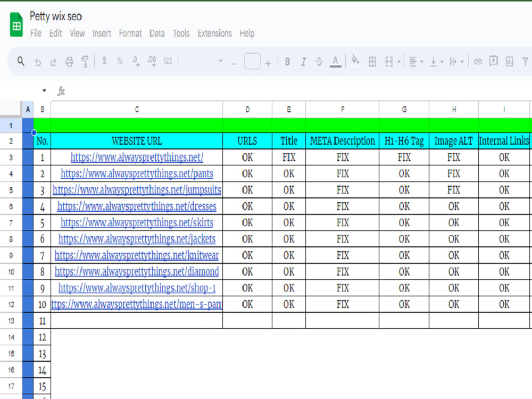Expand Vertical align dropdown arrow
The width and height of the screenshot is (532, 399).
(x=442, y=62)
